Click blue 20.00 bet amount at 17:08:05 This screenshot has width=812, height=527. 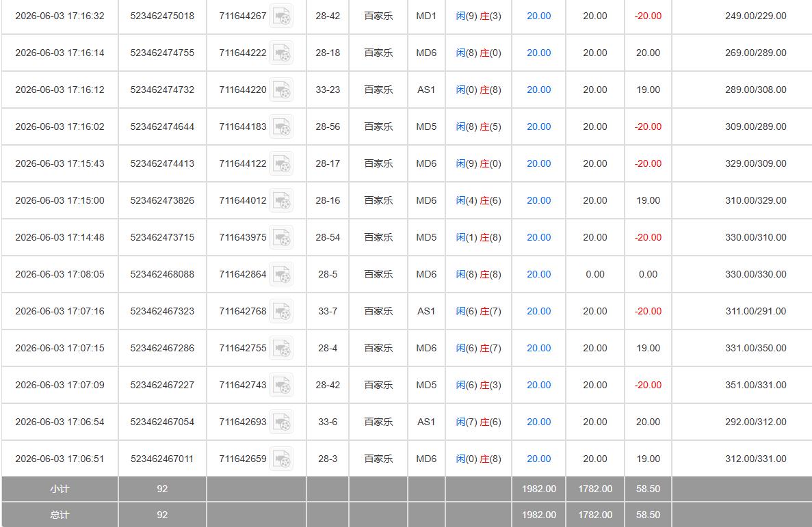point(538,274)
